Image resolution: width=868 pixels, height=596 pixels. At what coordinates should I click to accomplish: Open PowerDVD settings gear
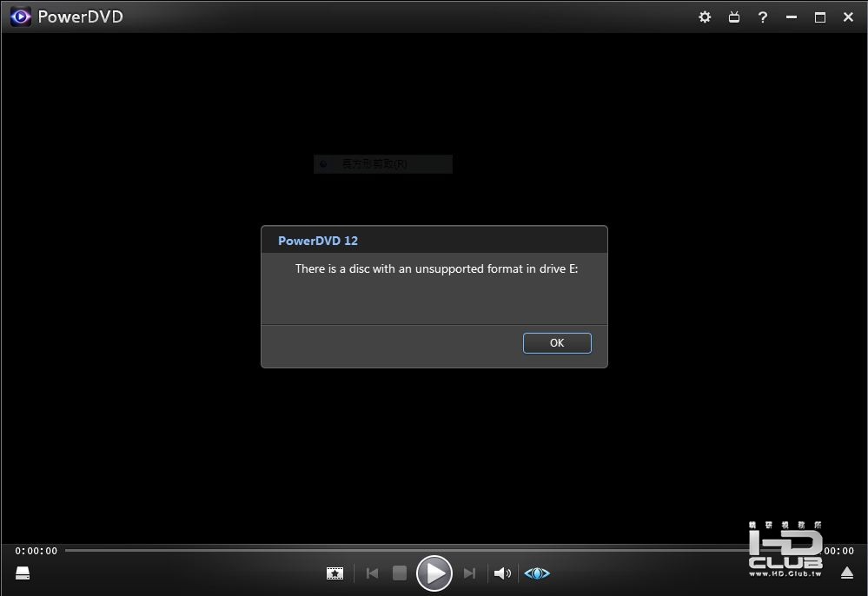tap(705, 17)
